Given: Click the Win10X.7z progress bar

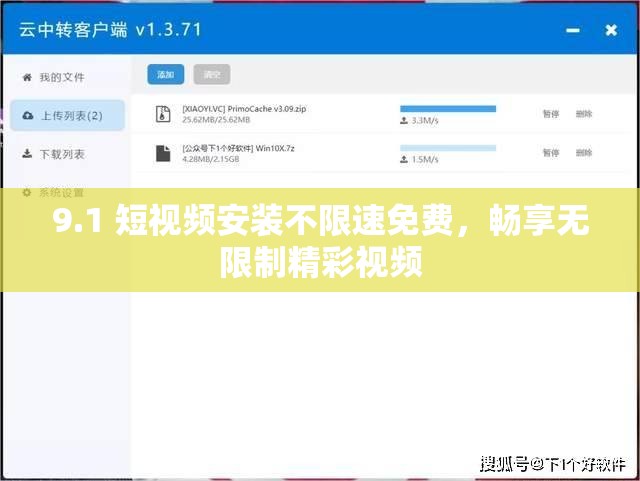Looking at the screenshot, I should click(x=448, y=148).
